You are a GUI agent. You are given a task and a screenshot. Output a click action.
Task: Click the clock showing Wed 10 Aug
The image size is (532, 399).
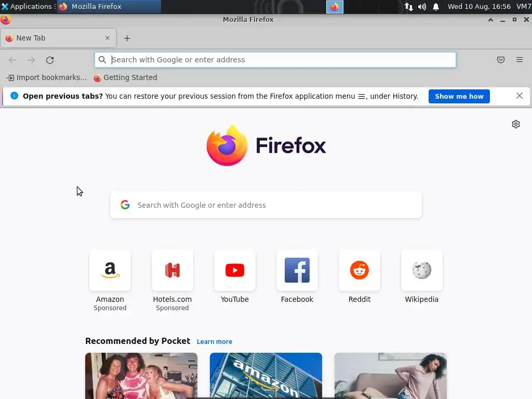pyautogui.click(x=478, y=6)
